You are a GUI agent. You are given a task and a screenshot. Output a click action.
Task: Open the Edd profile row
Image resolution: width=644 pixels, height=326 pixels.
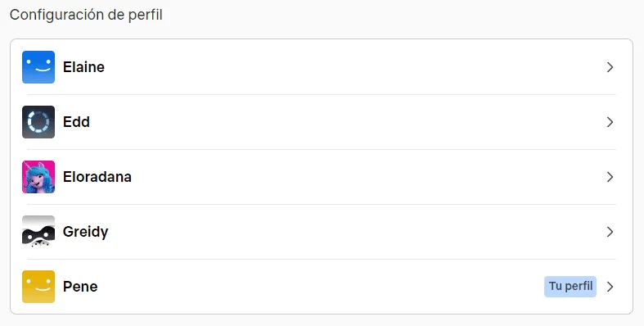pyautogui.click(x=322, y=122)
